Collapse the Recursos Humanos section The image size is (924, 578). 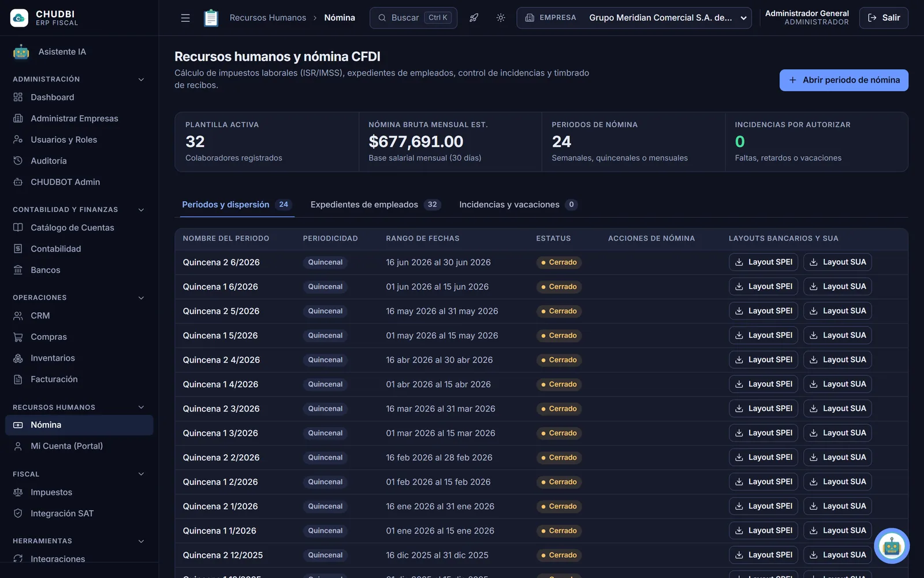pyautogui.click(x=141, y=407)
